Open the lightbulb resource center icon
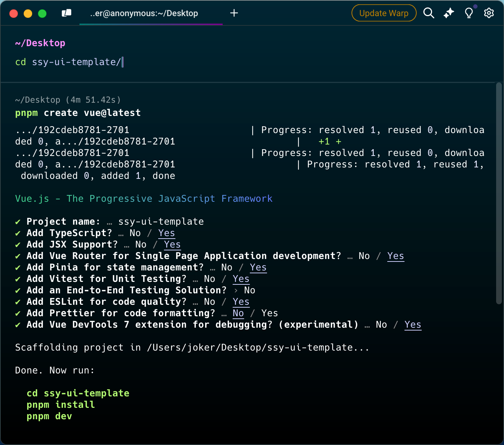This screenshot has height=445, width=504. click(469, 13)
